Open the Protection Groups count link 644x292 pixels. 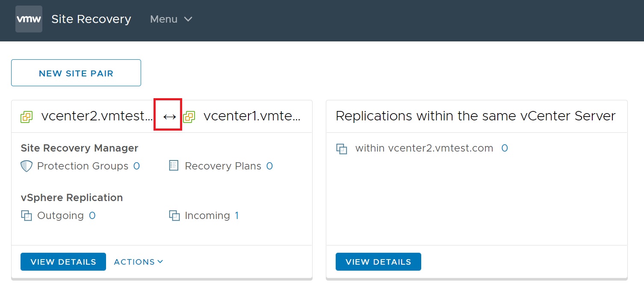pyautogui.click(x=136, y=166)
